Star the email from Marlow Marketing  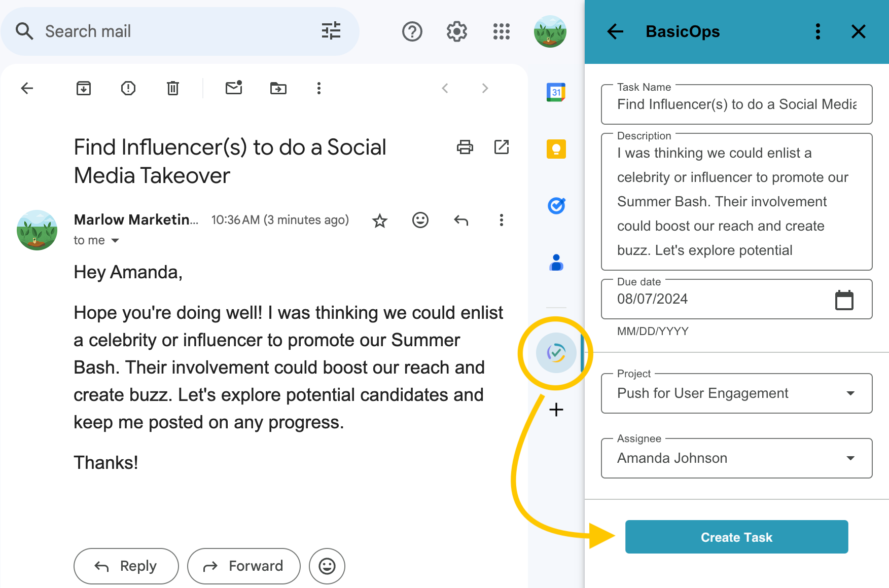pos(379,220)
